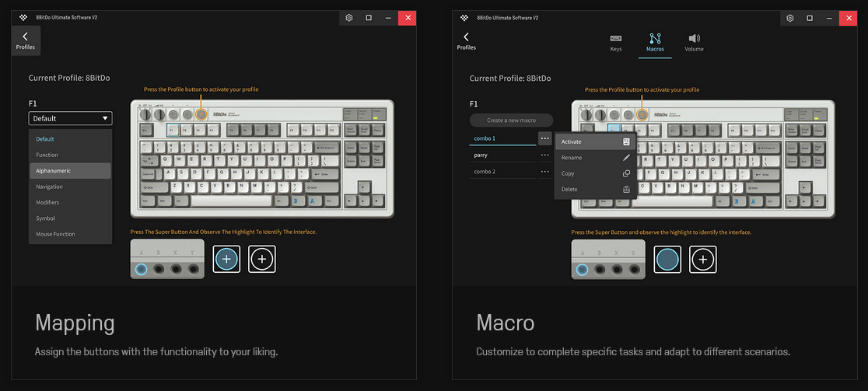Select Alphanumeric from the mapping list
The width and height of the screenshot is (868, 391).
pyautogui.click(x=70, y=170)
